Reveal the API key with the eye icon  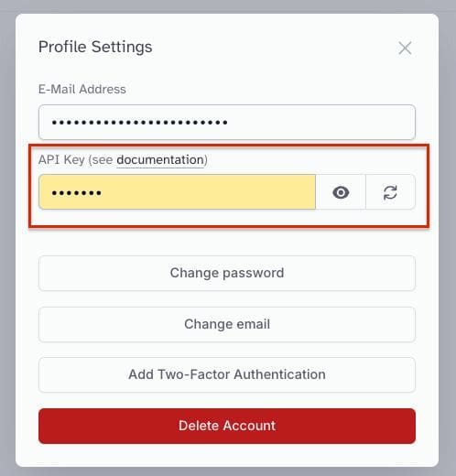point(341,192)
